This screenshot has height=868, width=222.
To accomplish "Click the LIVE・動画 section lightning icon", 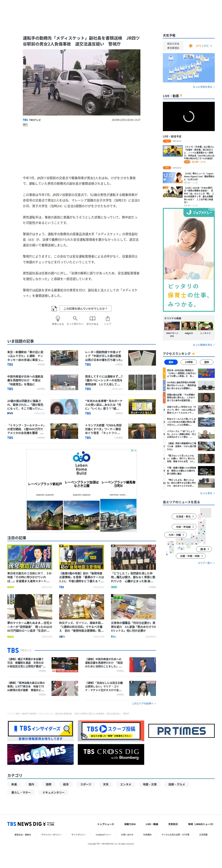I will [x=181, y=96].
